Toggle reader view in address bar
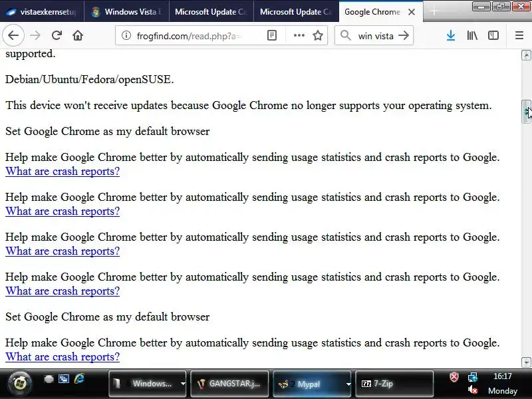Screen dimensions: 532x399 coord(272,35)
